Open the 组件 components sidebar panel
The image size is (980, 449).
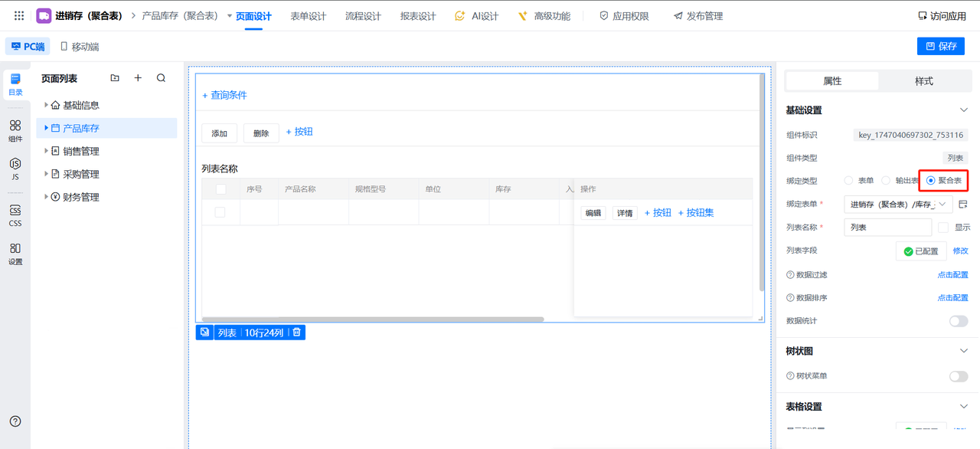15,130
